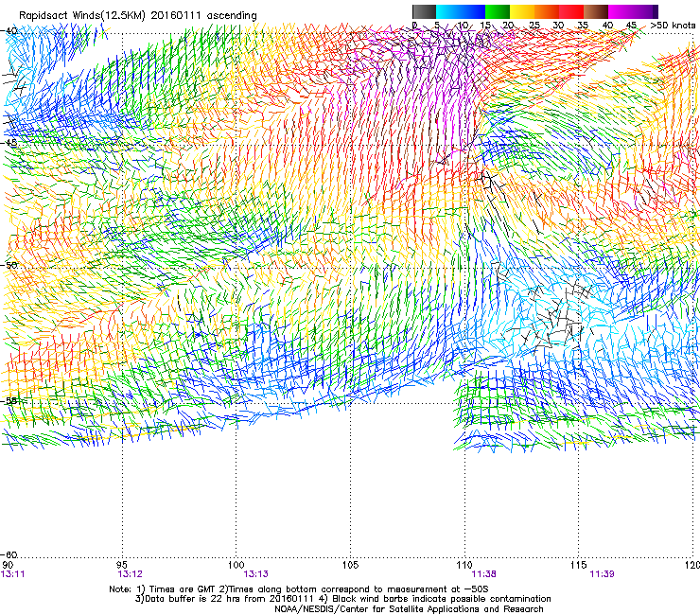This screenshot has height=615, width=700.
Task: Click the legend scale label '0'
Action: point(414,25)
